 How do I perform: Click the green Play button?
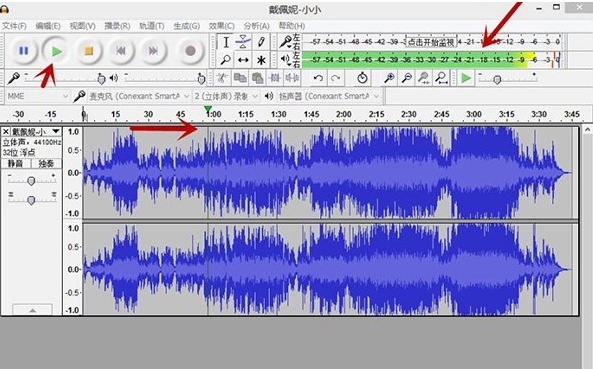56,51
